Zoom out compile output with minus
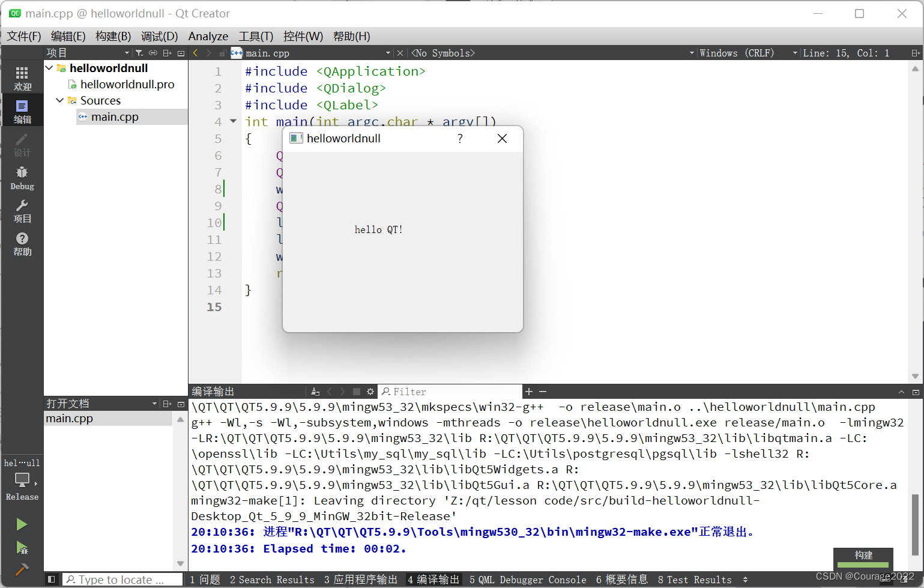Viewport: 924px width, 588px height. point(543,392)
